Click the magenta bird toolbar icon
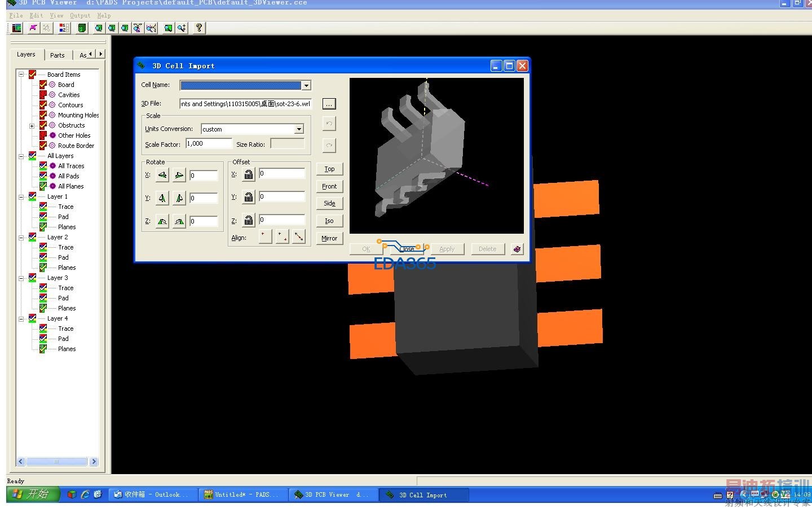Image resolution: width=812 pixels, height=508 pixels. point(33,28)
